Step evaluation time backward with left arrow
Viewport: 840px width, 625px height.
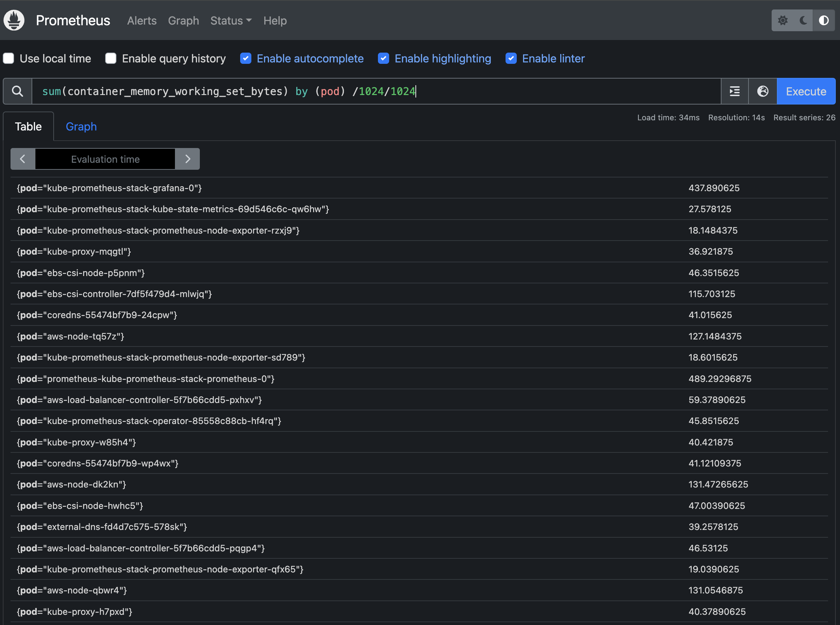tap(23, 159)
